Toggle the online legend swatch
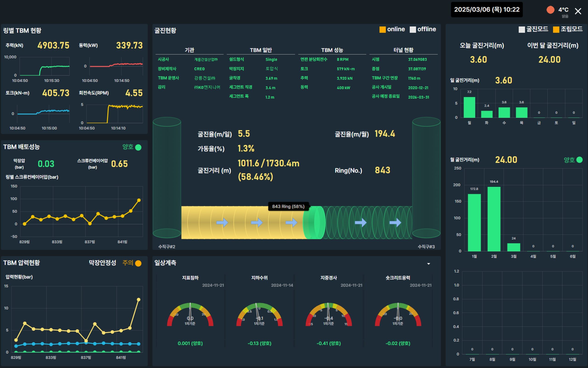This screenshot has height=368, width=588. point(382,29)
